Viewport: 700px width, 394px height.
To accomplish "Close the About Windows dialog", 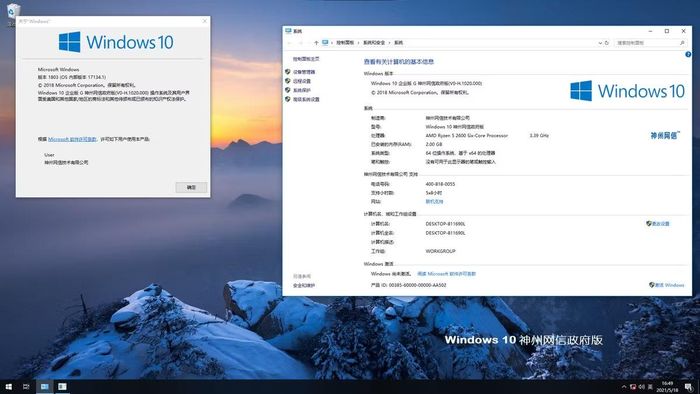I will (x=204, y=21).
